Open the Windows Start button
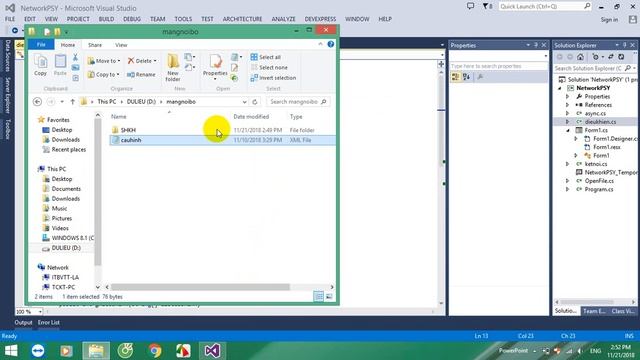This screenshot has width=640, height=360. point(11,351)
